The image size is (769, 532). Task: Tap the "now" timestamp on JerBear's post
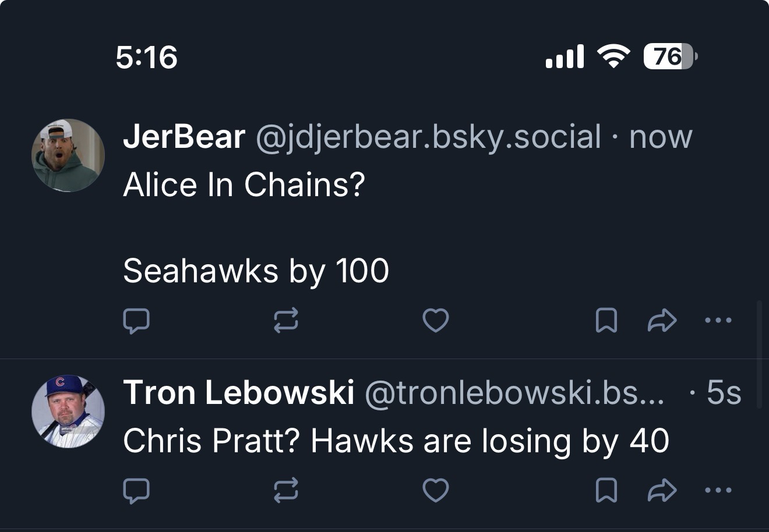(x=661, y=137)
